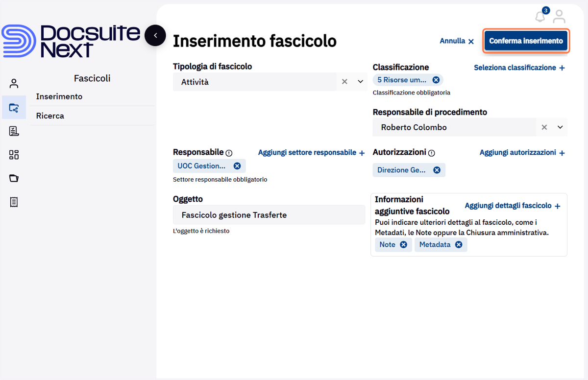The image size is (588, 380).
Task: Expand the Responsabile di procedimento dropdown arrow
Action: pos(561,127)
